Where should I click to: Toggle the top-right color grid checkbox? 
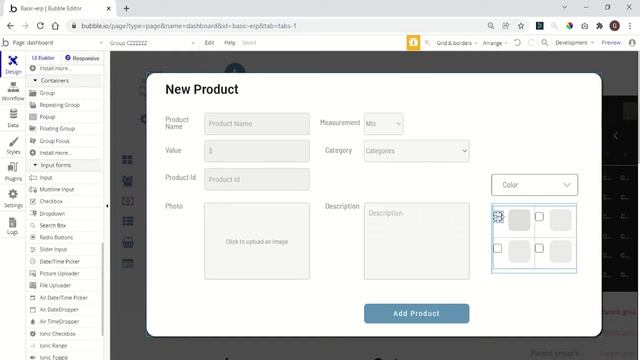(539, 216)
